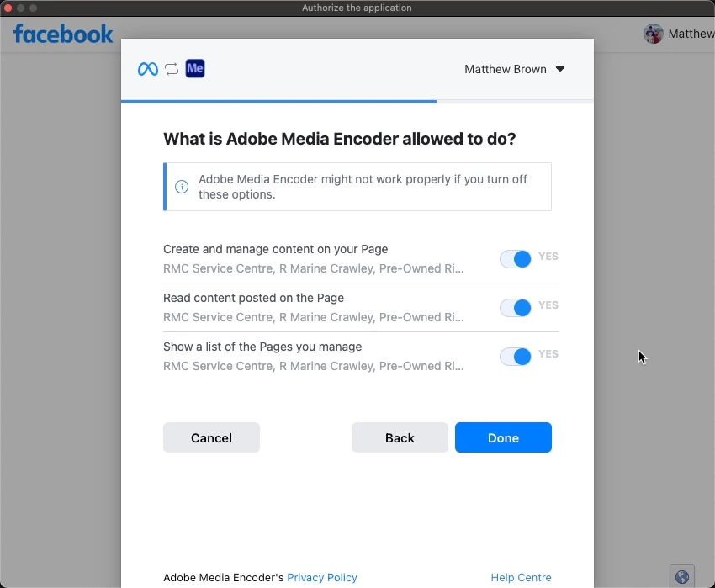Click the globe icon at bottom right
This screenshot has height=588, width=715.
pos(681,576)
